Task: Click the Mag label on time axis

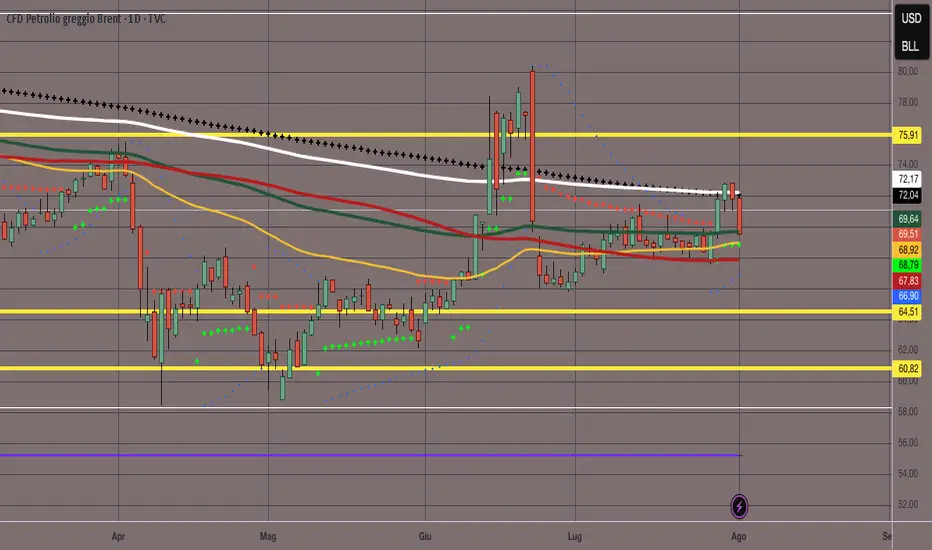Action: tap(268, 536)
